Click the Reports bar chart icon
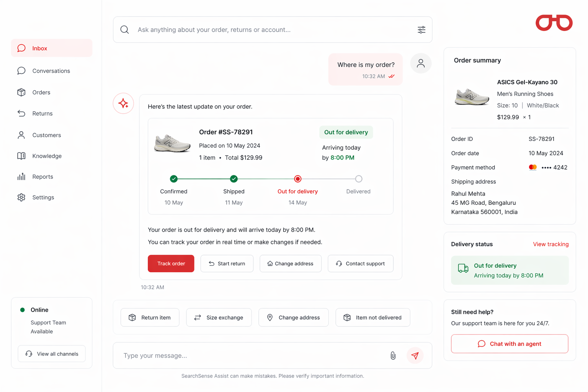 tap(21, 176)
